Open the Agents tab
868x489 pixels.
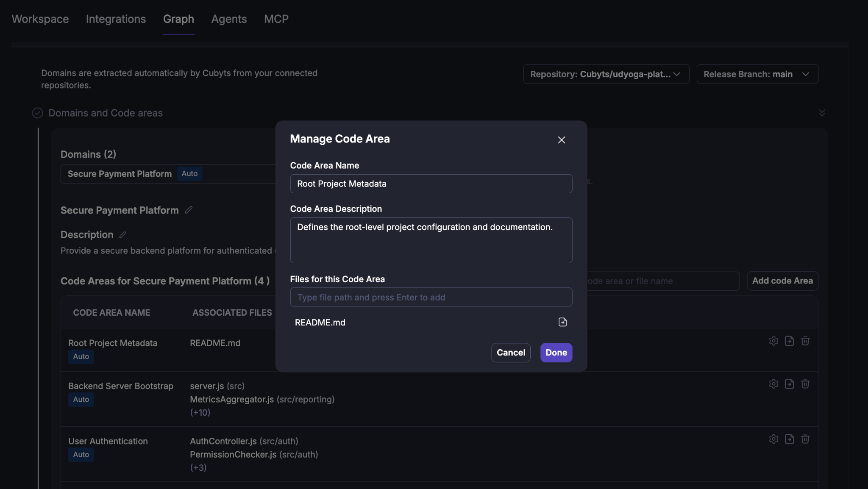229,19
